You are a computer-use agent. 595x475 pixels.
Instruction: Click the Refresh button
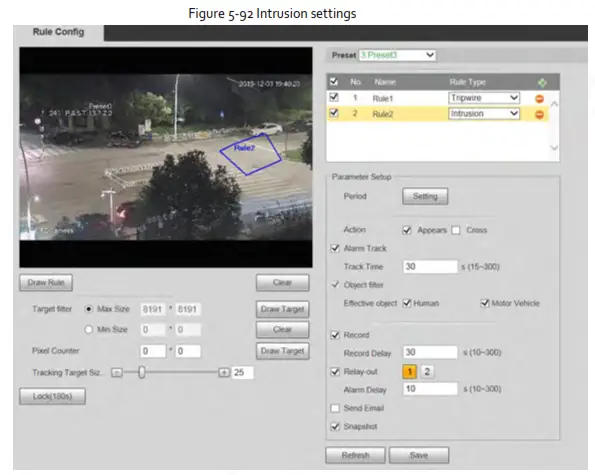(x=356, y=455)
